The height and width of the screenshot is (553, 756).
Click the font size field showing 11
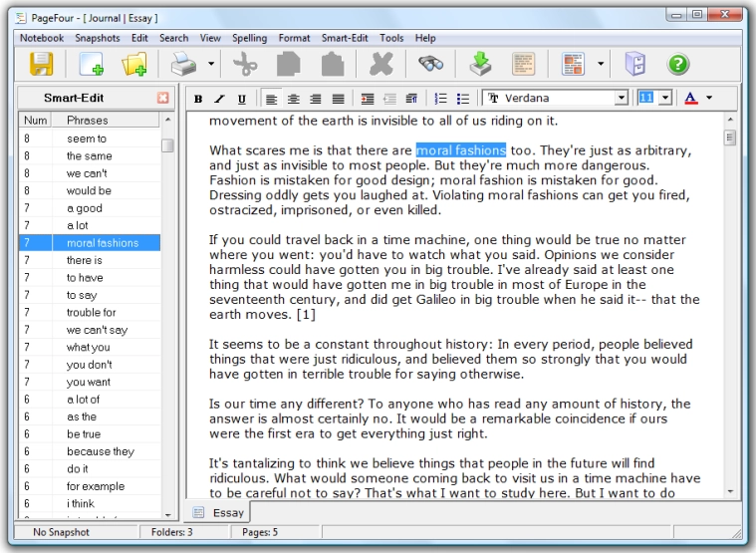click(646, 98)
